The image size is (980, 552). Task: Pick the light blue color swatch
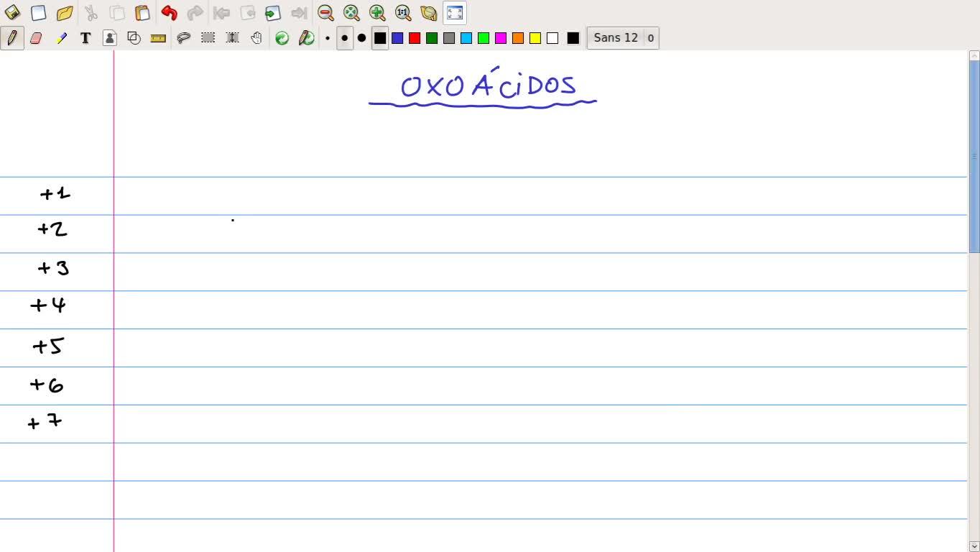(466, 38)
